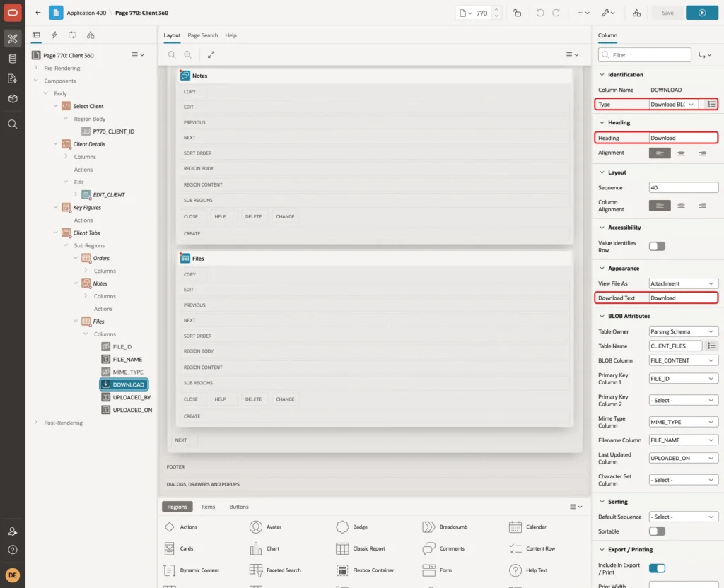Open the BLOB Column dropdown
The width and height of the screenshot is (724, 588).
[x=684, y=360]
